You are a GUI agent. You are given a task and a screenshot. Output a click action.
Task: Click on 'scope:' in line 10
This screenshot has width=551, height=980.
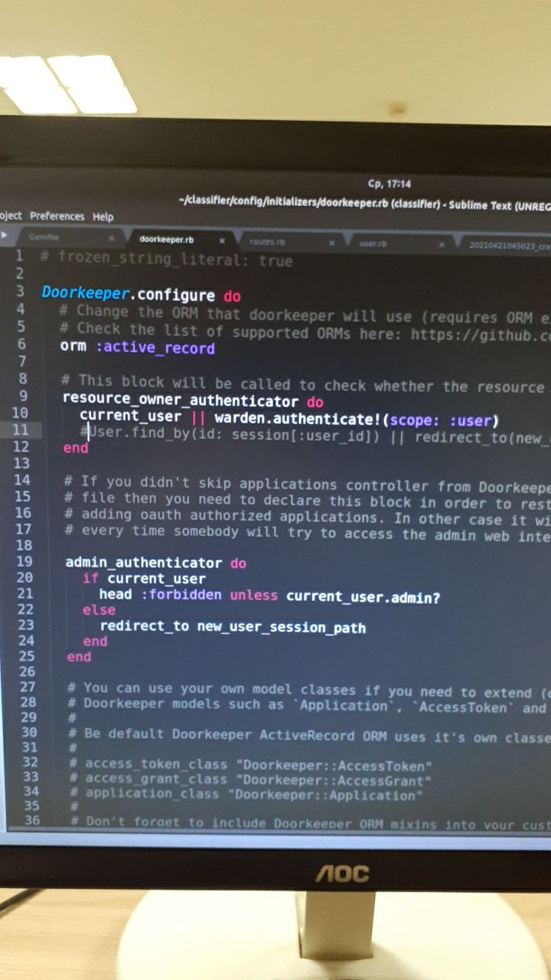414,420
